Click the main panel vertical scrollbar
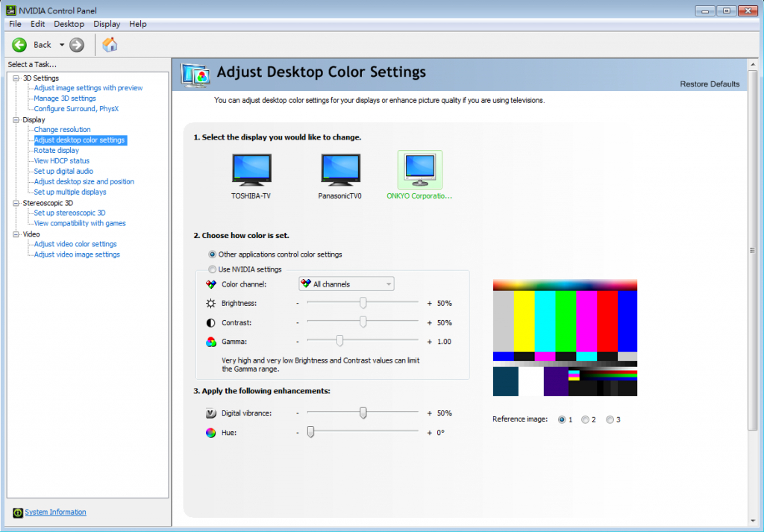 pos(752,251)
